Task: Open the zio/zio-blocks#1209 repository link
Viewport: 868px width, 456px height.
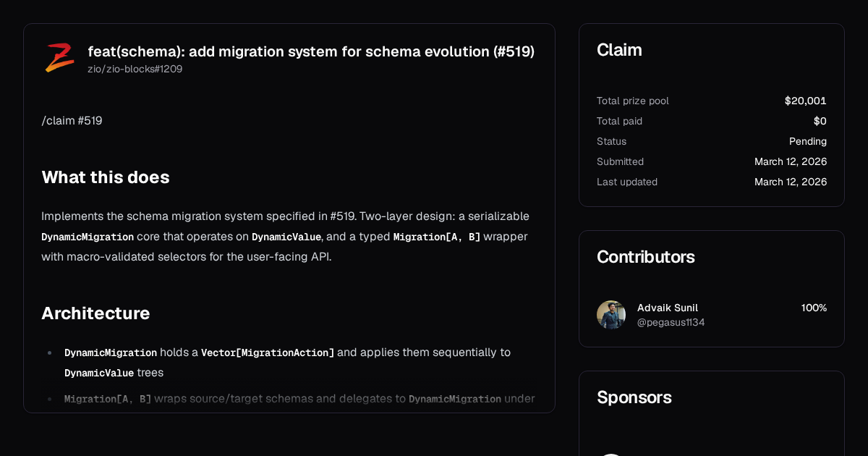Action: click(x=135, y=69)
